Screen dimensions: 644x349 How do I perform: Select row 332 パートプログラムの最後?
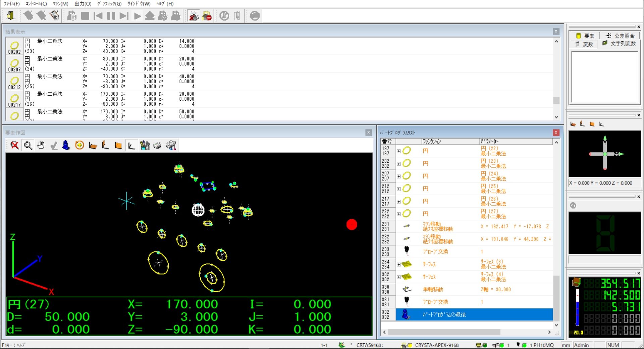(467, 314)
